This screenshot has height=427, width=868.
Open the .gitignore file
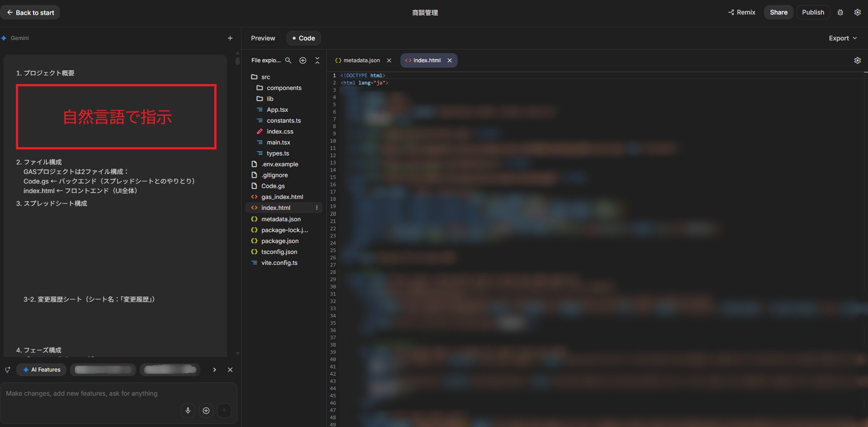point(284,175)
